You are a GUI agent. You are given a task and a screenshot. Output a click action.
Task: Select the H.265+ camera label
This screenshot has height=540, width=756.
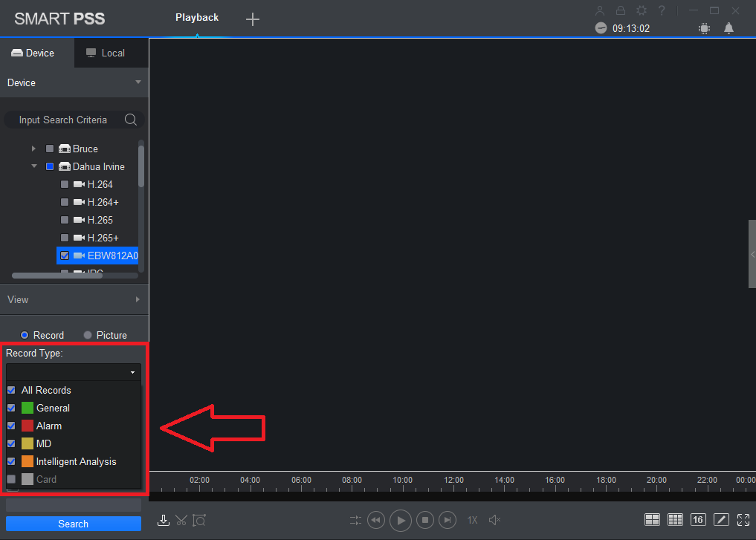click(103, 238)
